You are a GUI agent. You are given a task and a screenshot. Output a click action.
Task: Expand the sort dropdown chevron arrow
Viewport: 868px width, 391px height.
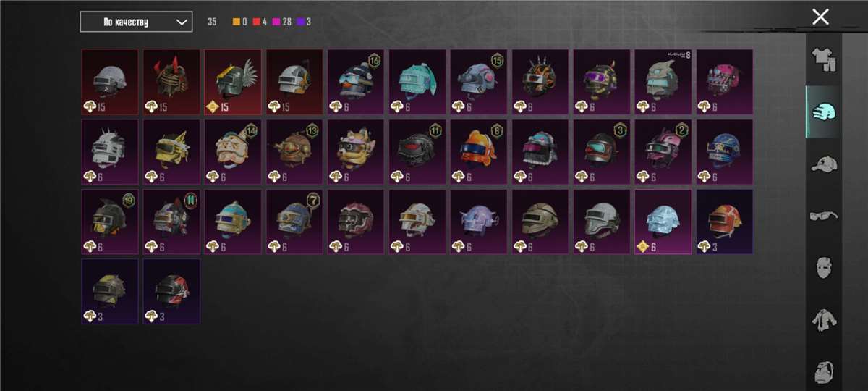[x=181, y=22]
